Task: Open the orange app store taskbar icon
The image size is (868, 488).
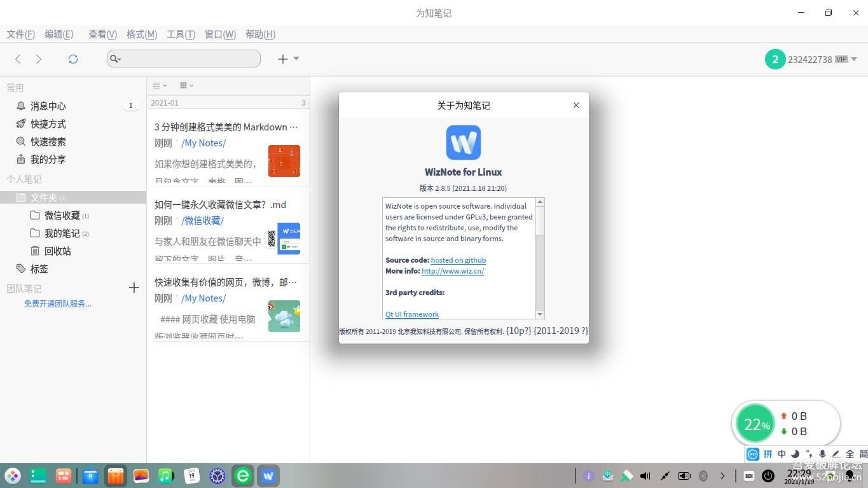Action: pyautogui.click(x=115, y=475)
